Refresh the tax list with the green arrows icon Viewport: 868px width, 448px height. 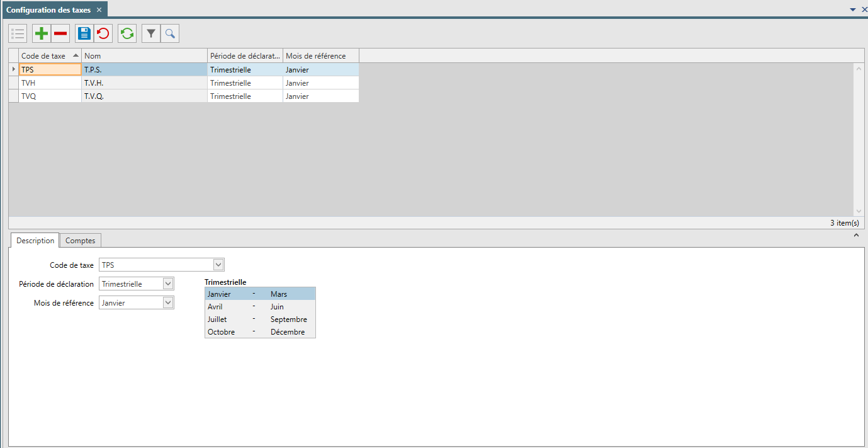[127, 33]
